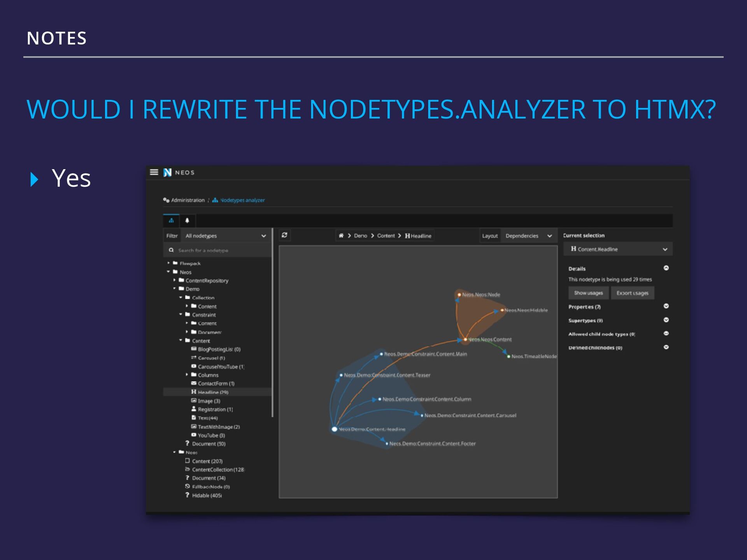747x560 pixels.
Task: Select ContactForm (1) nodetype
Action: [213, 383]
